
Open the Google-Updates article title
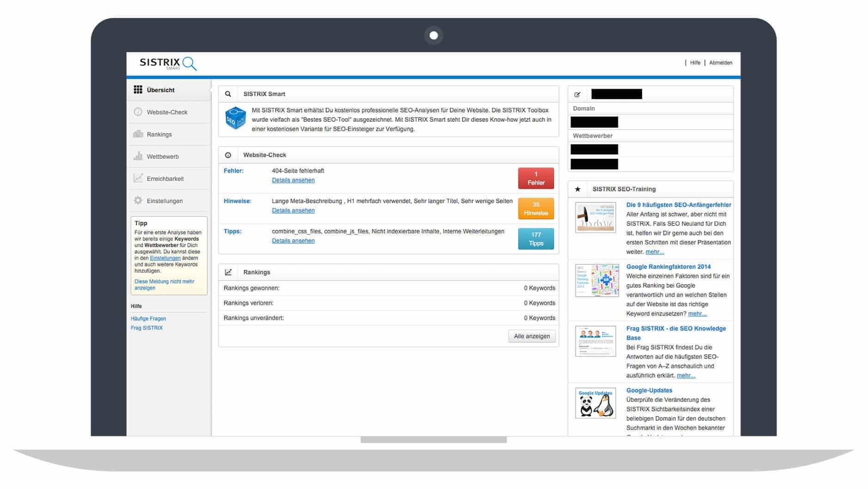coord(649,390)
